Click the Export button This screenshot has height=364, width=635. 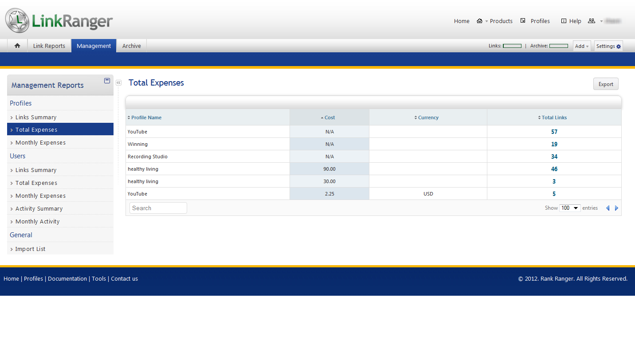tap(605, 84)
